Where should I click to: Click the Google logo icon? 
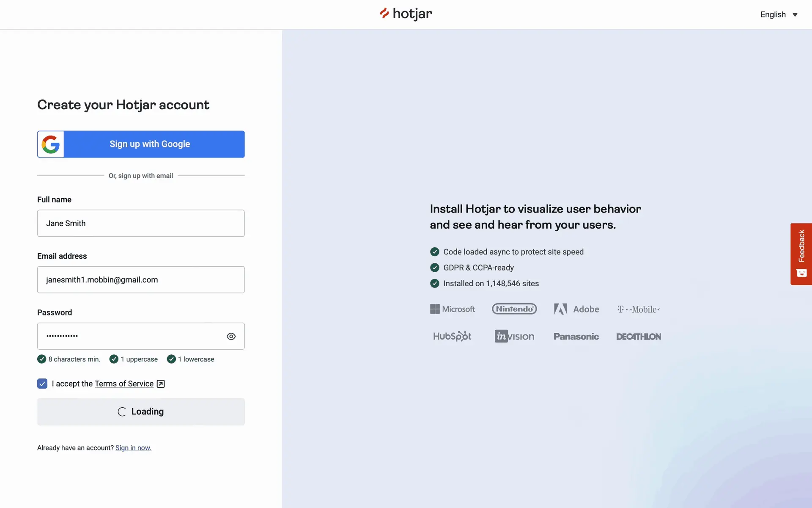[51, 144]
